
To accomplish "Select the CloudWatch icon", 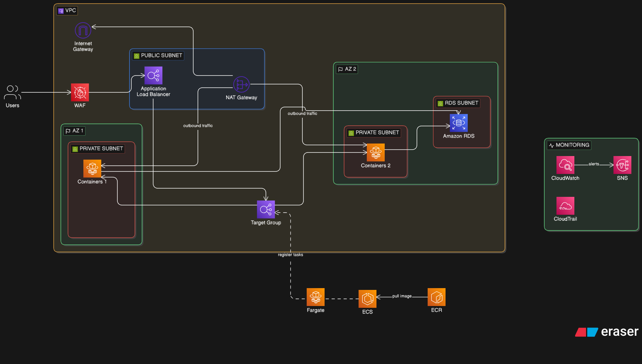I will tap(565, 165).
